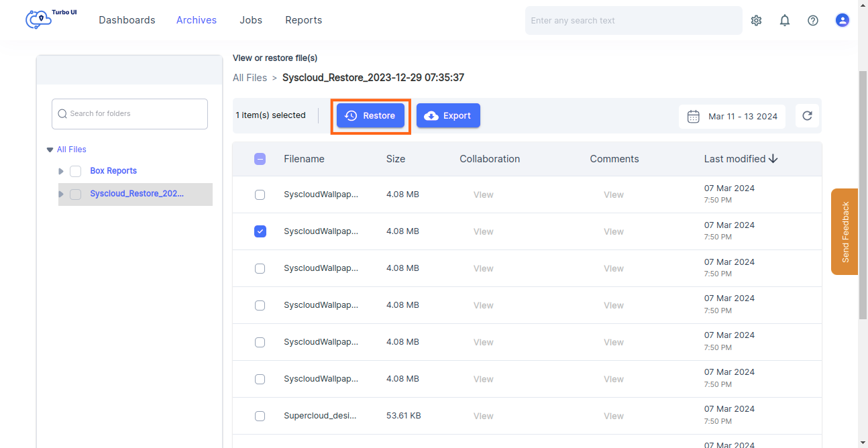Open the Dashboards menu
868x448 pixels.
127,20
